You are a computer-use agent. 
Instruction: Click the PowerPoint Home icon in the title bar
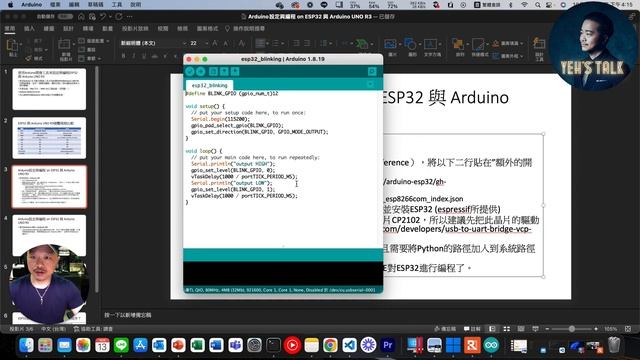pyautogui.click(x=81, y=16)
